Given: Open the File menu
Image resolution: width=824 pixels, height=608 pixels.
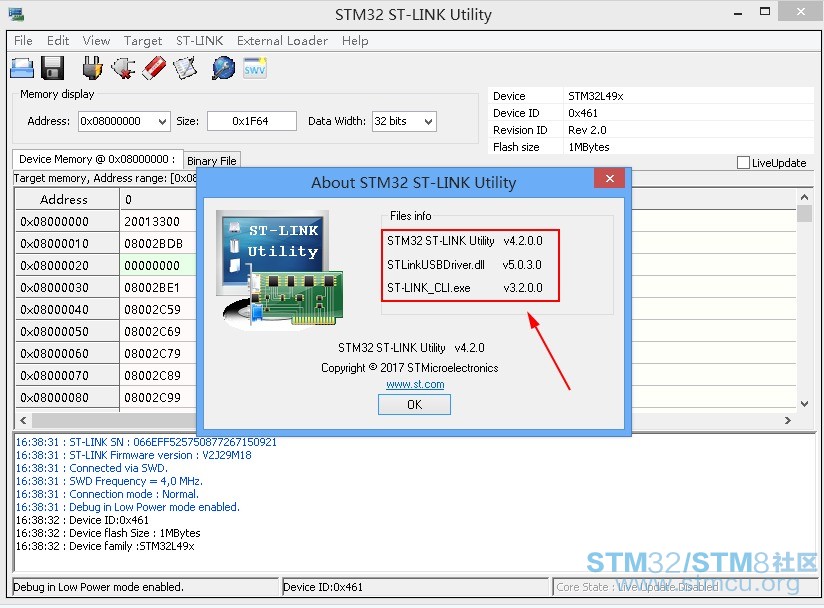Looking at the screenshot, I should click(23, 40).
